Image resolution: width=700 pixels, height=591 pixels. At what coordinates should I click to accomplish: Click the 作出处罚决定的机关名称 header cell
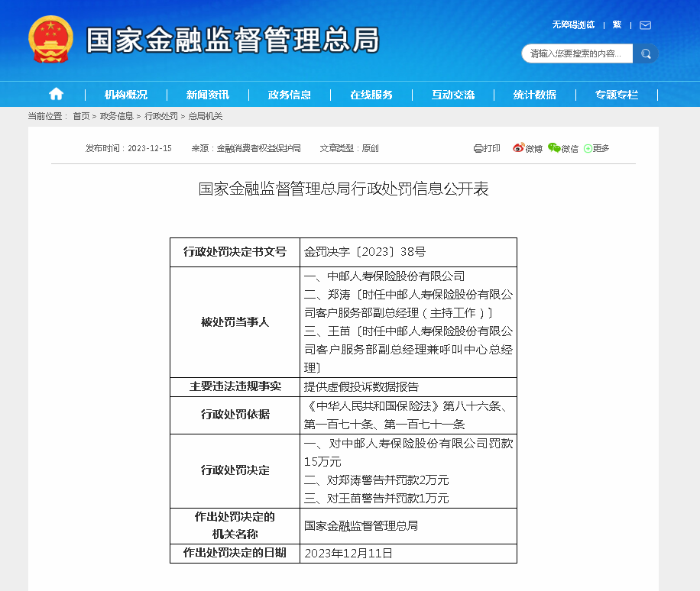click(235, 525)
